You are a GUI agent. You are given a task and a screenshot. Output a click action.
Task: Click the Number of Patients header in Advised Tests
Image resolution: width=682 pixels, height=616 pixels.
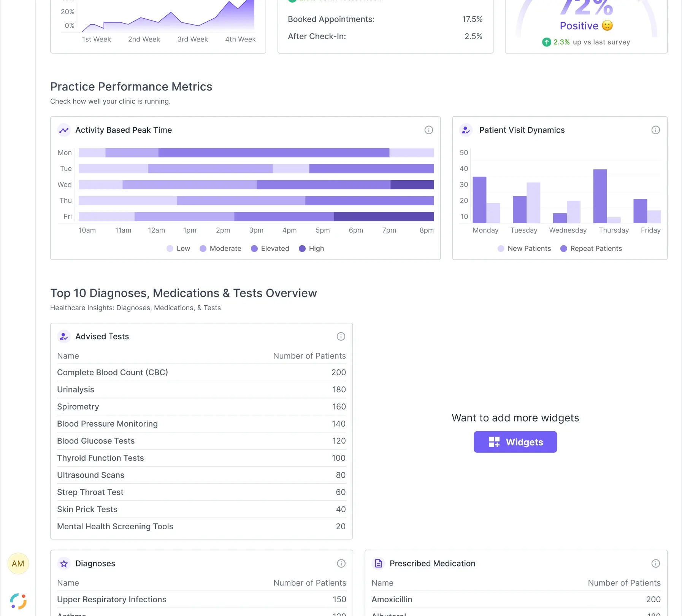coord(309,356)
